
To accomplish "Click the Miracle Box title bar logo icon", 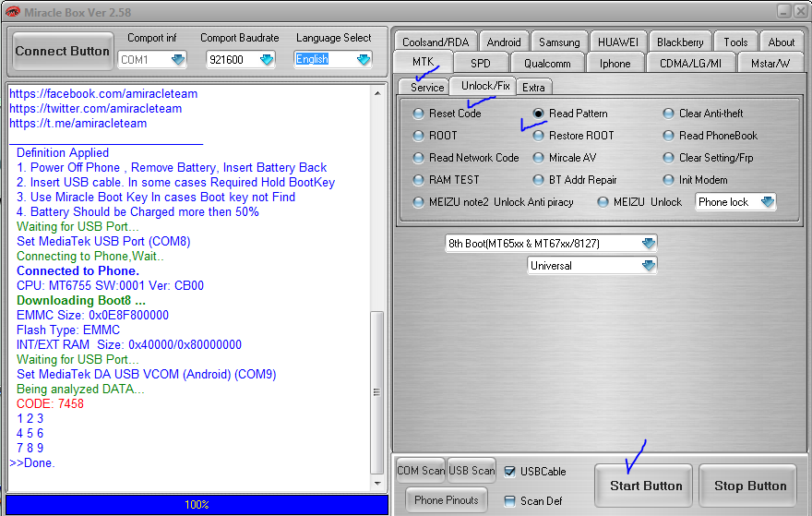I will pyautogui.click(x=12, y=11).
